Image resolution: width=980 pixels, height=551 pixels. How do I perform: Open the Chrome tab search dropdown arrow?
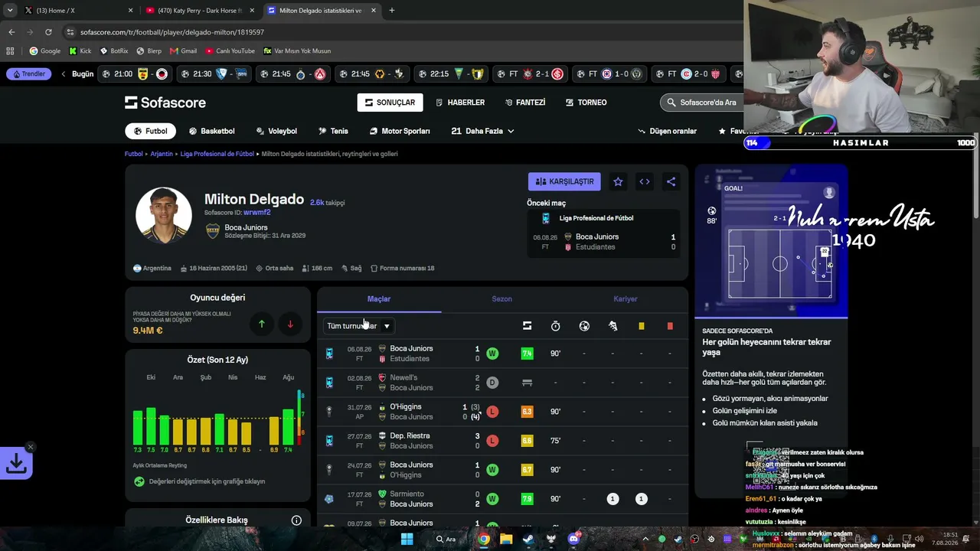[x=10, y=11]
